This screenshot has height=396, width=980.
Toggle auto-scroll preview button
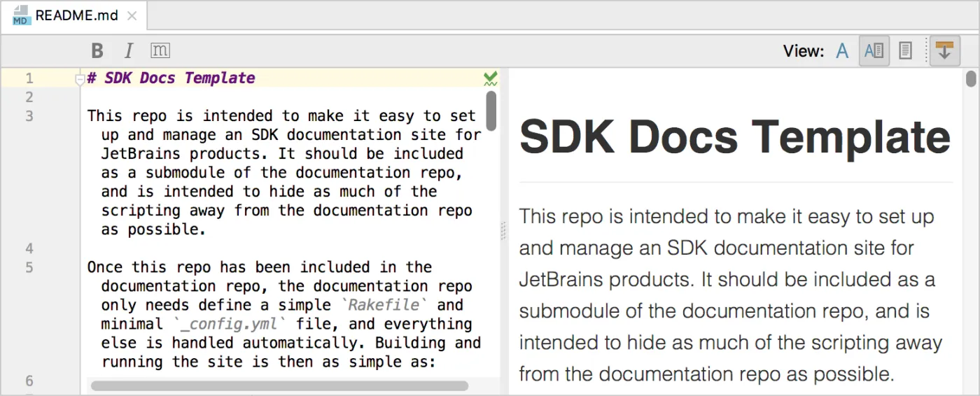click(x=944, y=51)
